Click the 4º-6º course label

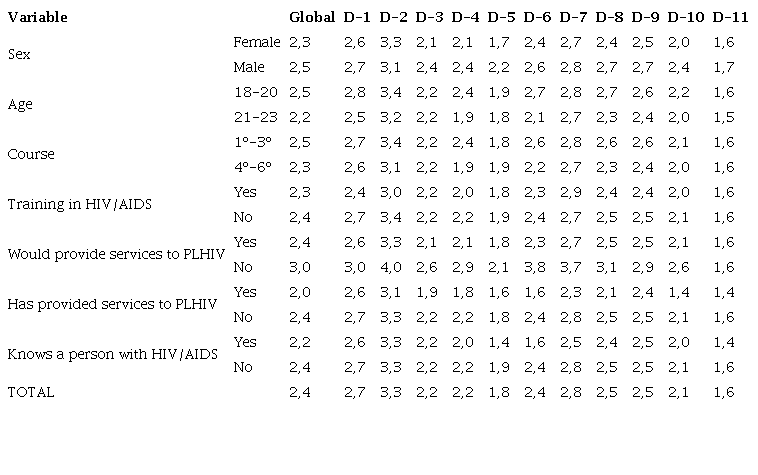251,167
